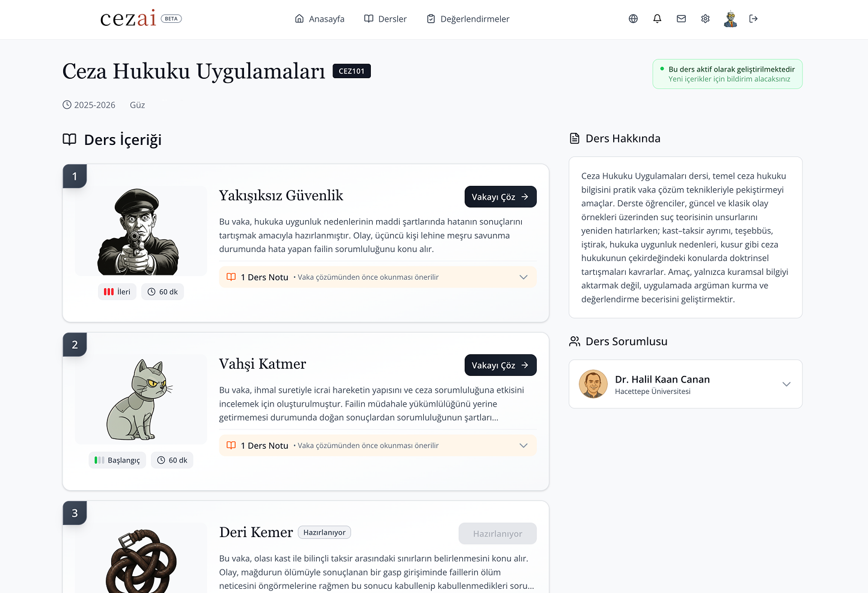Expand Ders Notu for Vahşi Katmer
The height and width of the screenshot is (593, 868).
tap(523, 446)
